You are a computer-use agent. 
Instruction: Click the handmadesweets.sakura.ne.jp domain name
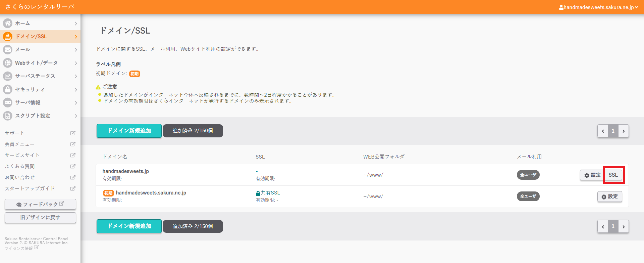tap(151, 193)
